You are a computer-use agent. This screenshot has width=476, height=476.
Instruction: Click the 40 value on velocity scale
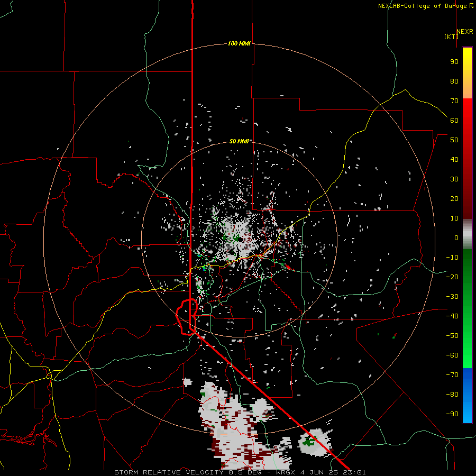(x=454, y=159)
